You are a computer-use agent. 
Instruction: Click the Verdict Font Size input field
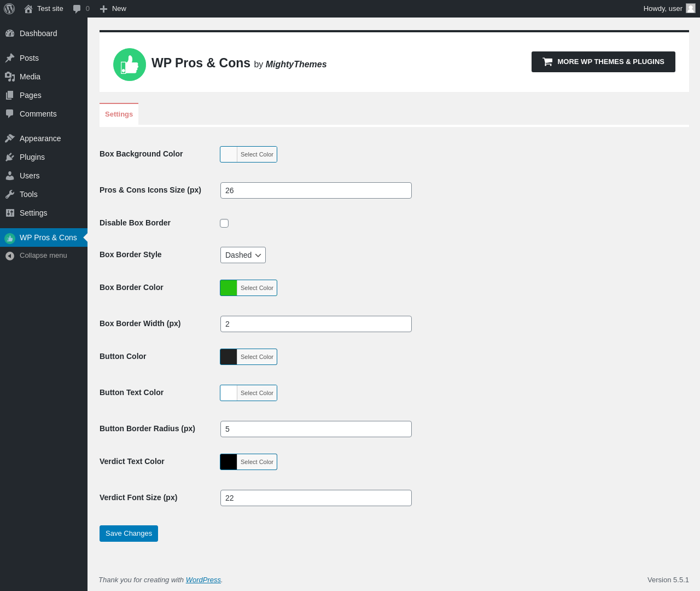(316, 498)
